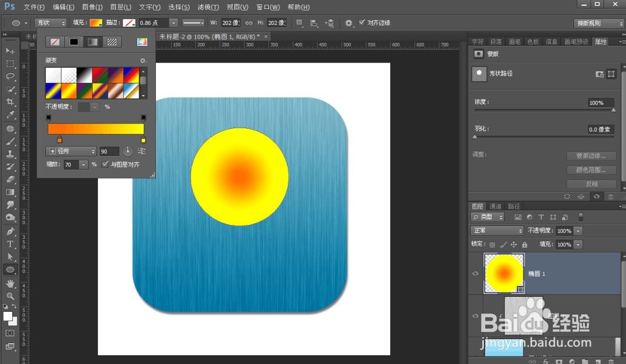Image resolution: width=626 pixels, height=364 pixels.
Task: Open the 类型 layer filter dropdown
Action: pyautogui.click(x=487, y=217)
